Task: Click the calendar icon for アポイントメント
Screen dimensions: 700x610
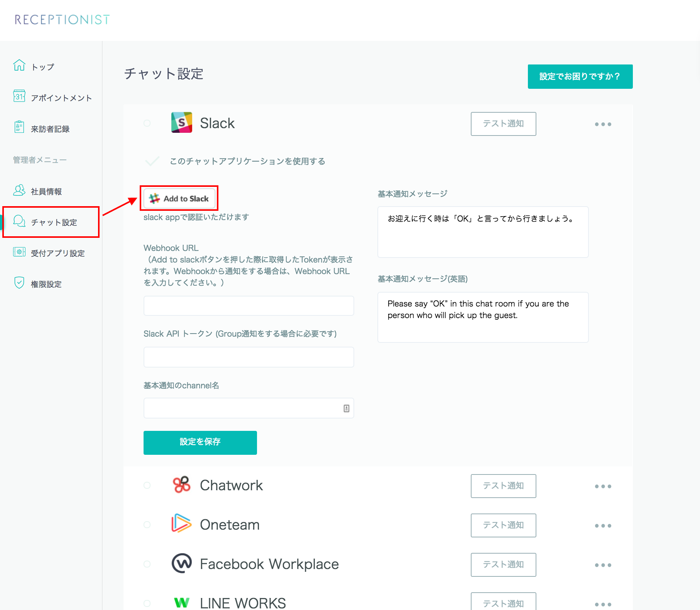Action: 19,96
